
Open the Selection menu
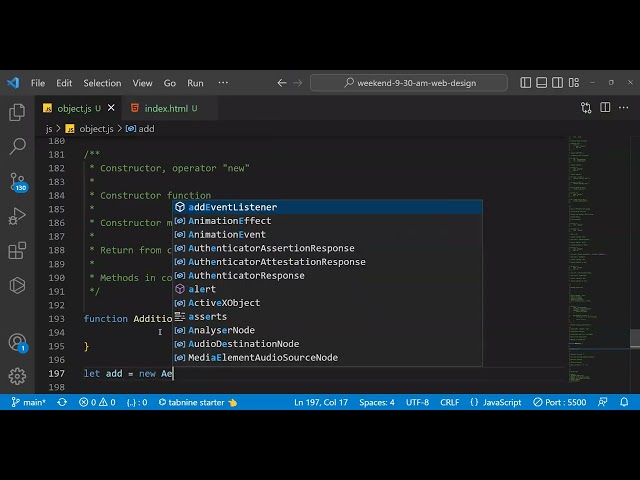click(x=102, y=83)
